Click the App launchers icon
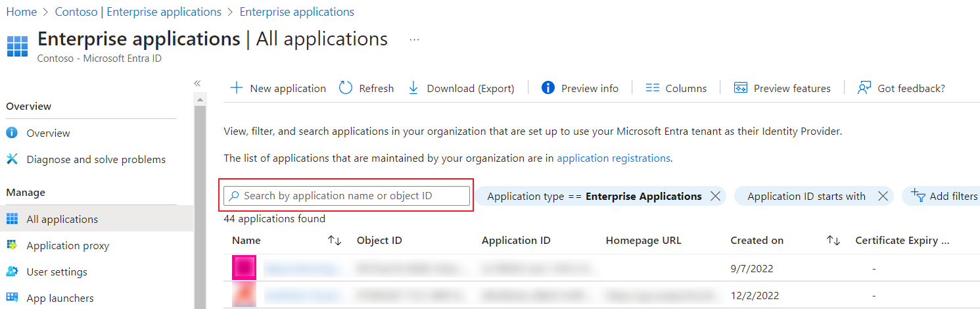Screen dimensions: 980x309 pyautogui.click(x=12, y=298)
